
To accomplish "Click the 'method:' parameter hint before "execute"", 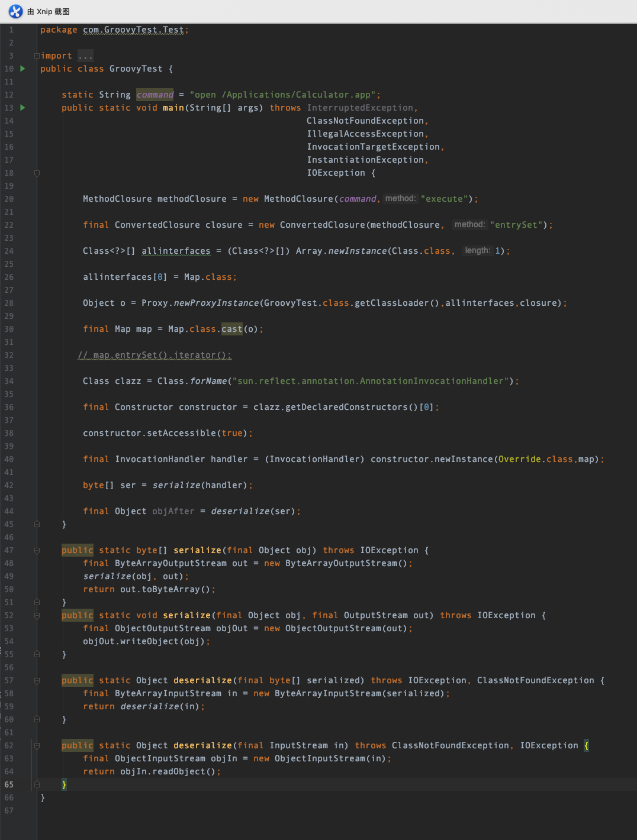I will tap(400, 199).
